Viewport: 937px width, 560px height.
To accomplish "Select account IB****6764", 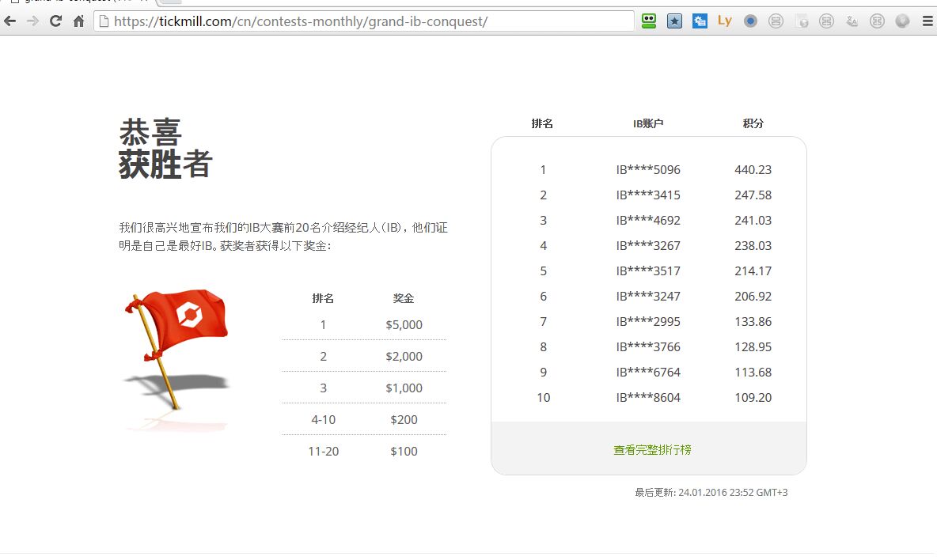I will [648, 372].
